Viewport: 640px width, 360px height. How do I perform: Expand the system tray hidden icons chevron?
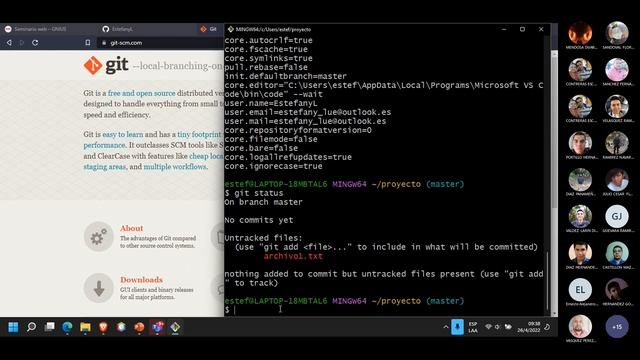pyautogui.click(x=446, y=327)
